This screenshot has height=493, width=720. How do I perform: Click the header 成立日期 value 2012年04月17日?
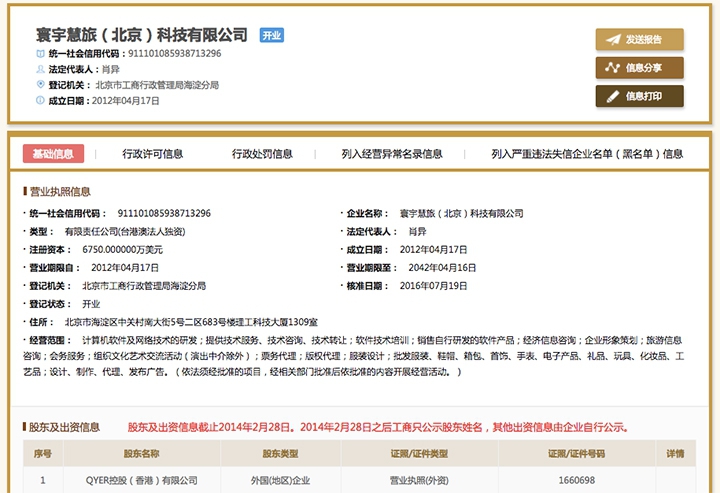[126, 101]
